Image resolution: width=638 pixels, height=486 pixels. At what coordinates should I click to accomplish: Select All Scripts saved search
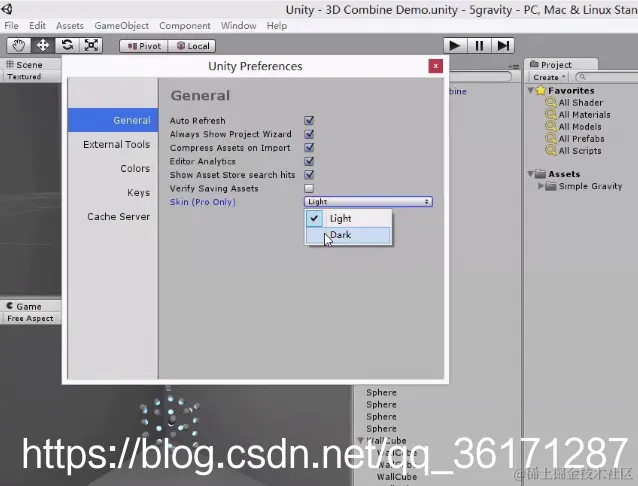point(580,151)
